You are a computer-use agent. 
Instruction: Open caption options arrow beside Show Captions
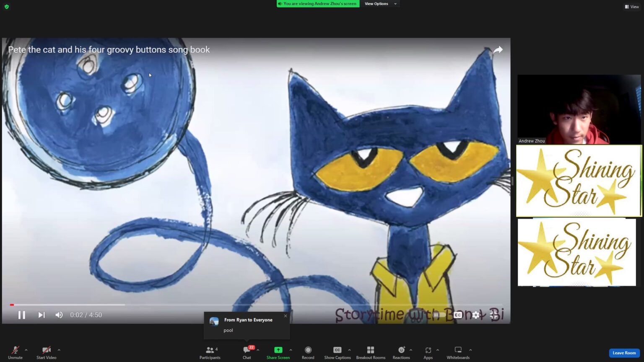[x=349, y=350]
